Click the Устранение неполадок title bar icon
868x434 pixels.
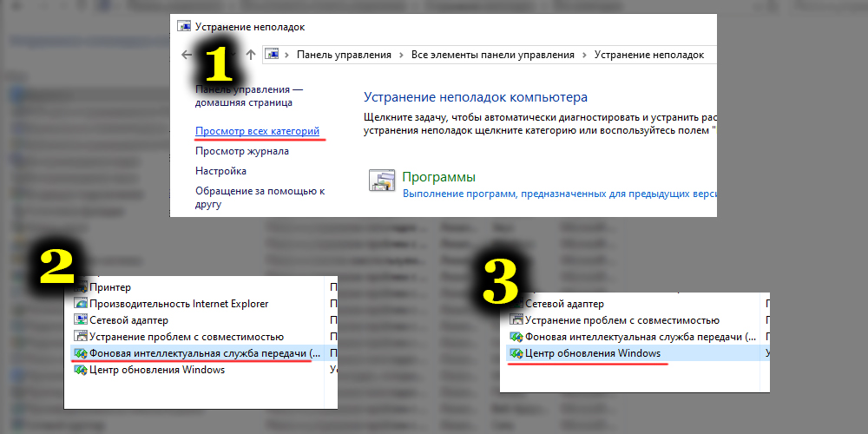(x=184, y=27)
